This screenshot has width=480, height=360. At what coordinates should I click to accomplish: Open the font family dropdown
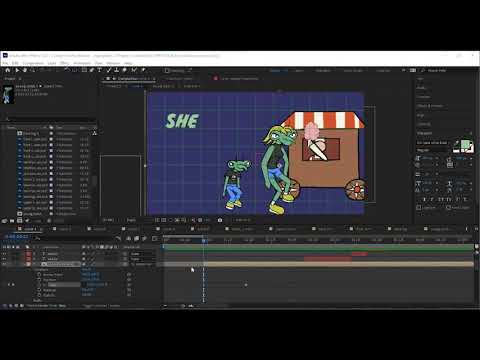tap(433, 143)
